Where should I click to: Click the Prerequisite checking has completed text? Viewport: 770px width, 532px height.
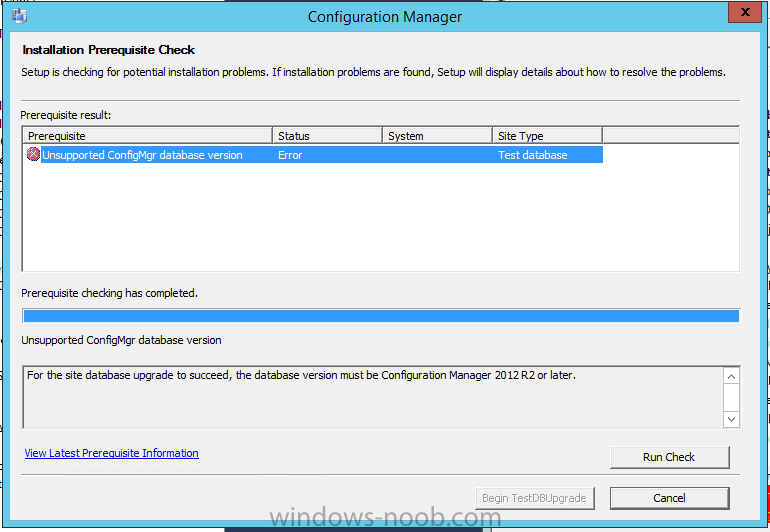pyautogui.click(x=110, y=293)
